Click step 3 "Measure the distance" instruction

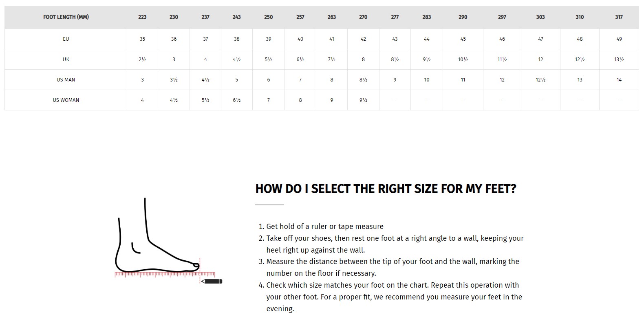click(x=392, y=262)
